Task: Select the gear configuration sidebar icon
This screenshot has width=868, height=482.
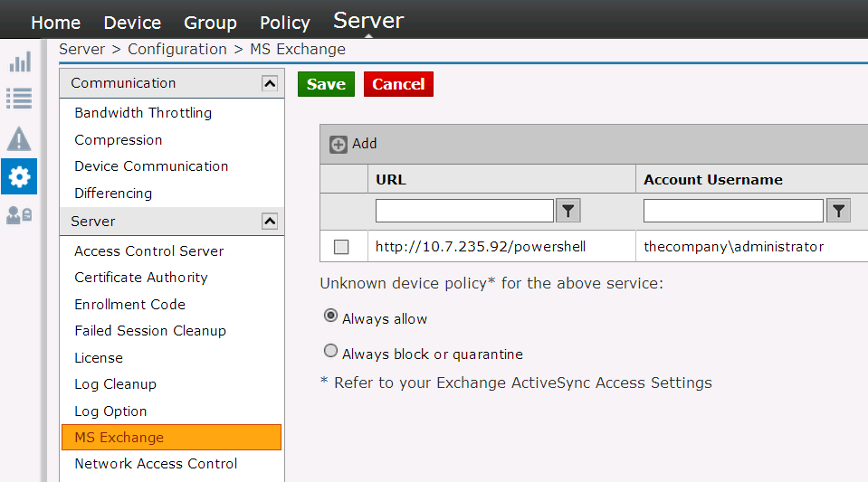Action: pos(19,176)
